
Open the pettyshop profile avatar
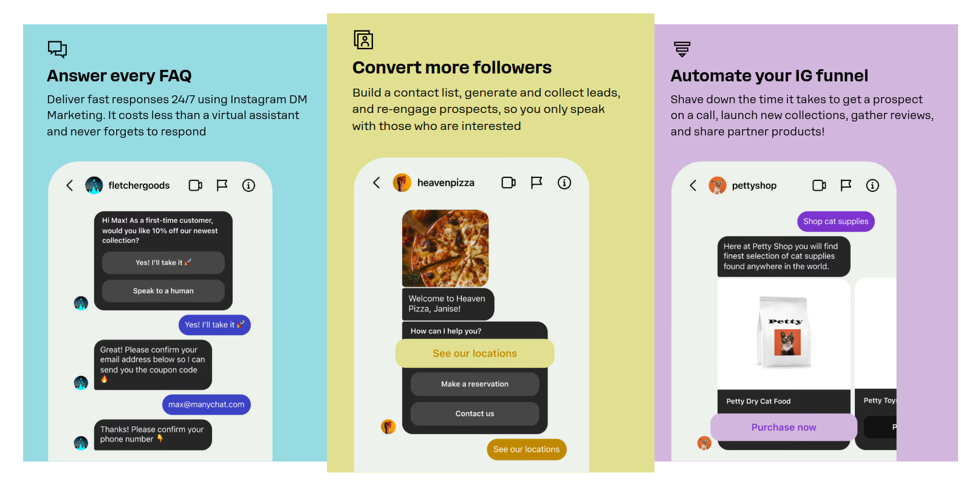click(718, 185)
